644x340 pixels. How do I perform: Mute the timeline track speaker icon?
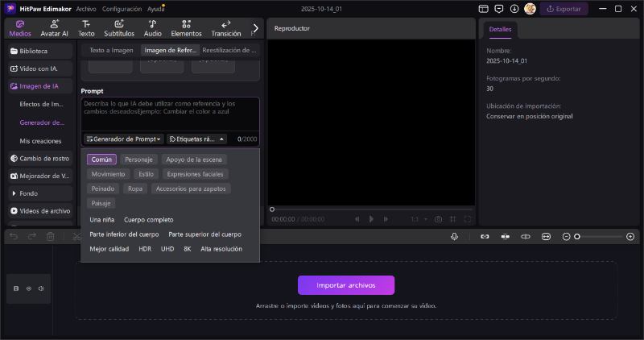point(41,288)
